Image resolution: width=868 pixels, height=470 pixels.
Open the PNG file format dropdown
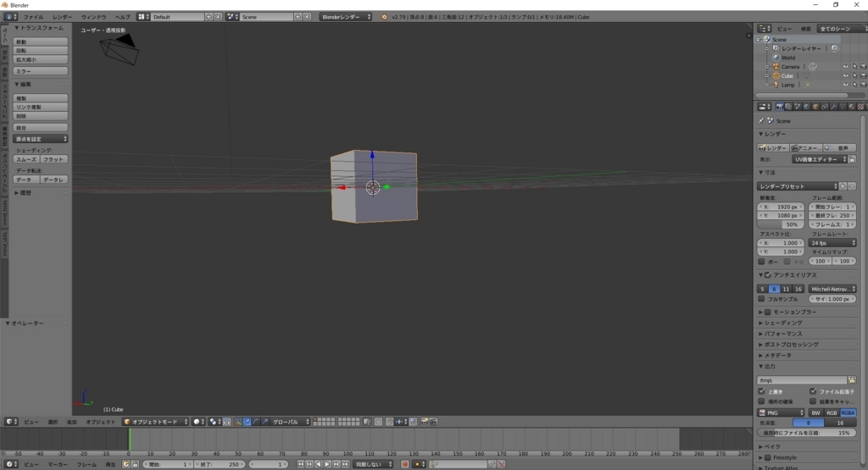pos(781,412)
